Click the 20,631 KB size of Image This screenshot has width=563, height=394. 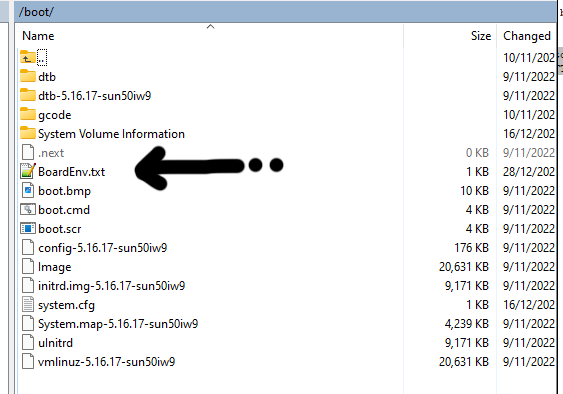[464, 267]
